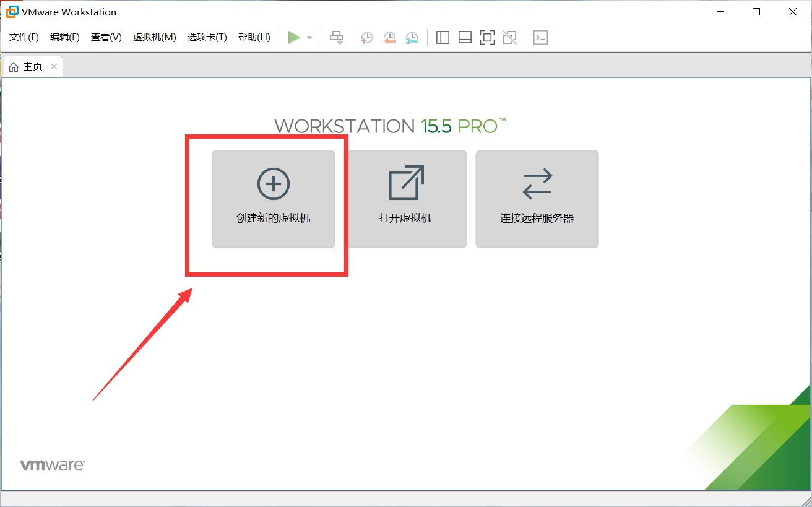The width and height of the screenshot is (812, 507).
Task: Click the Unity mode icon
Action: click(x=509, y=38)
